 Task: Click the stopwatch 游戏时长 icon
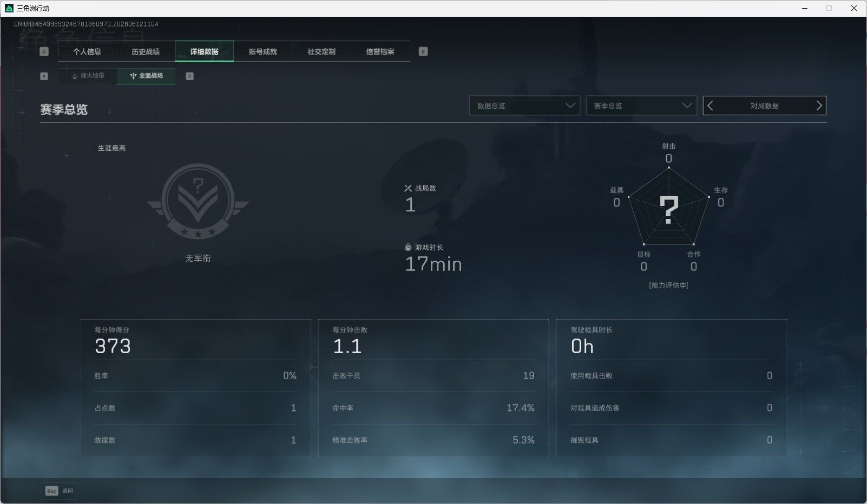click(408, 247)
